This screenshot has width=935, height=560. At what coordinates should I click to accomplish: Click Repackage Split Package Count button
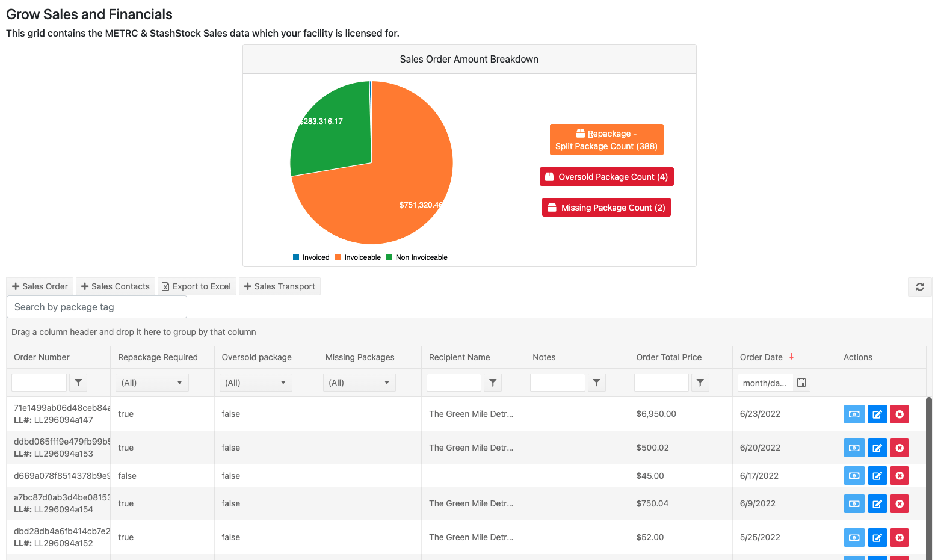(606, 140)
